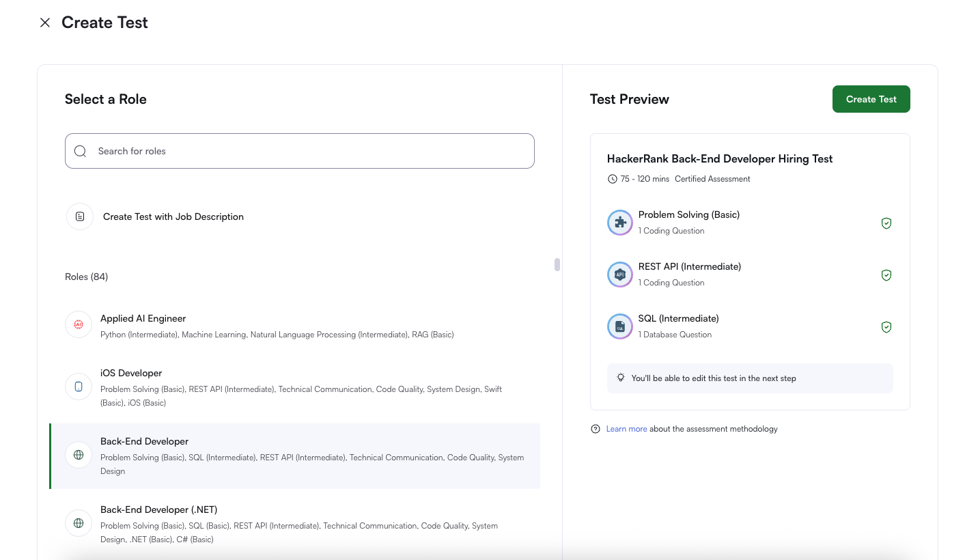
Task: Click the REST API hexagon icon
Action: pyautogui.click(x=619, y=274)
